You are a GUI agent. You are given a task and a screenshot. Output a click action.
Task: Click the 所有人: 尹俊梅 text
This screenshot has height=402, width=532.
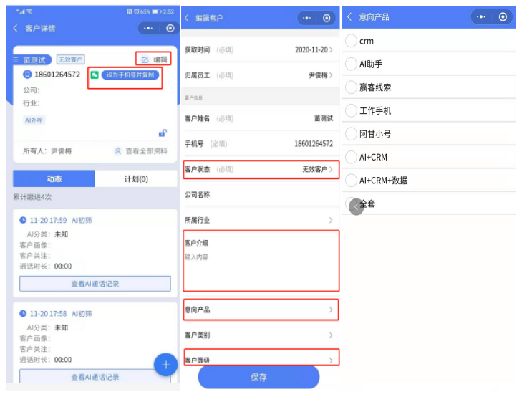tap(47, 151)
